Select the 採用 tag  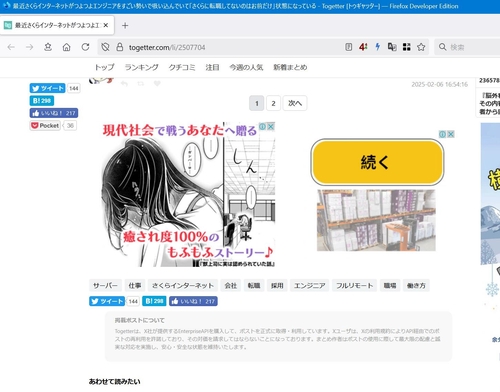[x=277, y=286]
